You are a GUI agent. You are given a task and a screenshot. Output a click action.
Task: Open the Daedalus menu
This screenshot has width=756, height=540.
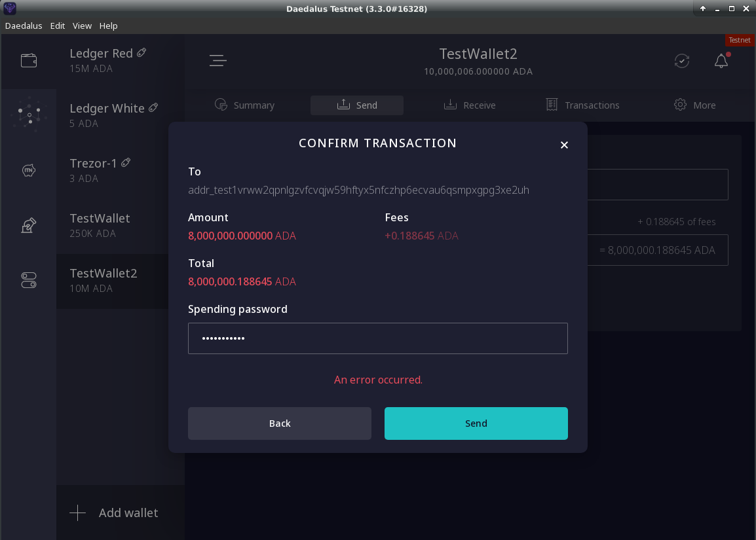[24, 26]
